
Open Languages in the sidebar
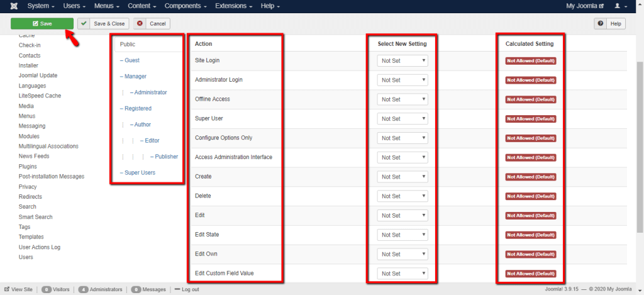point(32,86)
